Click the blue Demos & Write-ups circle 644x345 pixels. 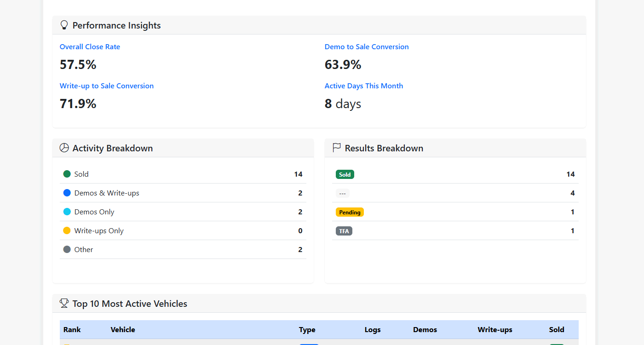click(67, 193)
